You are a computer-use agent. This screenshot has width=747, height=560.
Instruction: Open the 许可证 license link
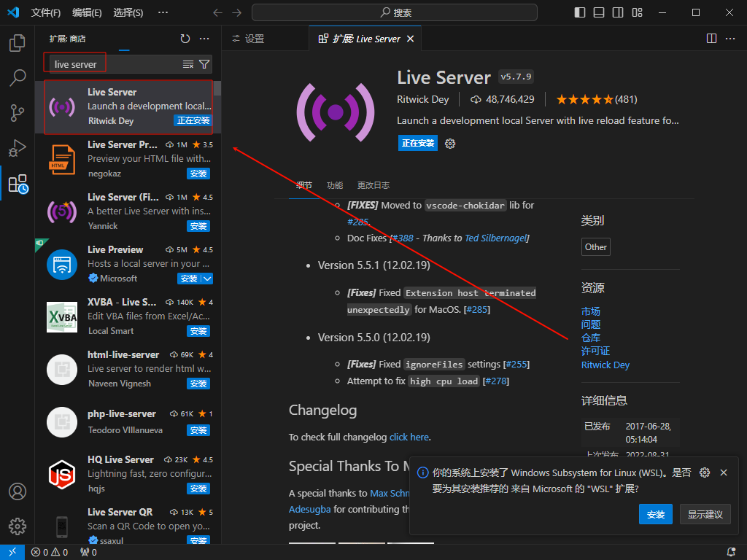[x=595, y=351]
